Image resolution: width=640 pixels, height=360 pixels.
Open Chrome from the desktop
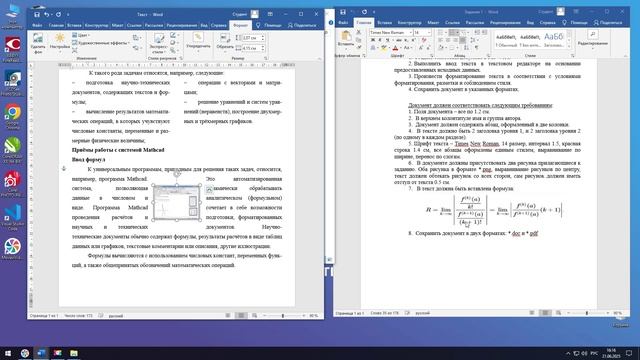click(x=13, y=116)
